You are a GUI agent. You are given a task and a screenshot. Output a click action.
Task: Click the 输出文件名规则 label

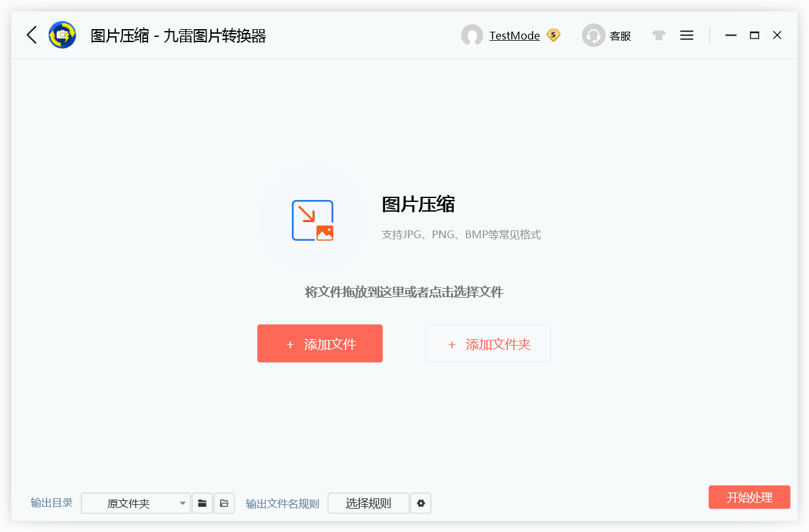coord(282,504)
